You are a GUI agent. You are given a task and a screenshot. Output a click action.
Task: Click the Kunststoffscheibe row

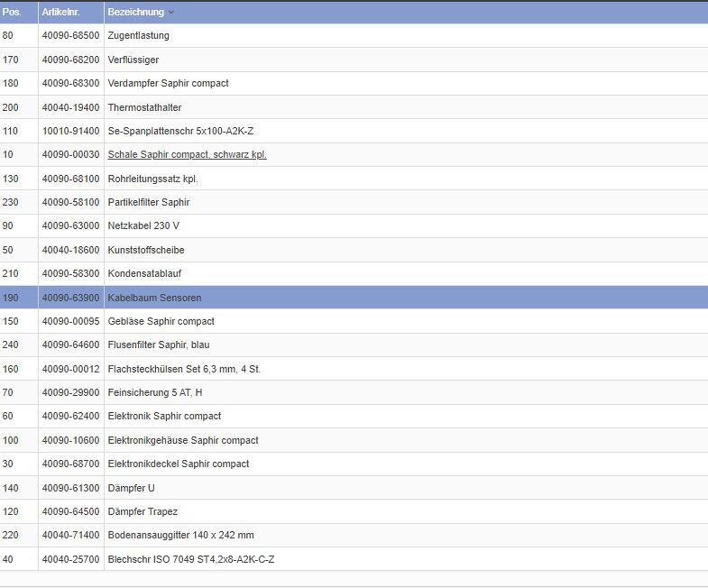point(145,250)
